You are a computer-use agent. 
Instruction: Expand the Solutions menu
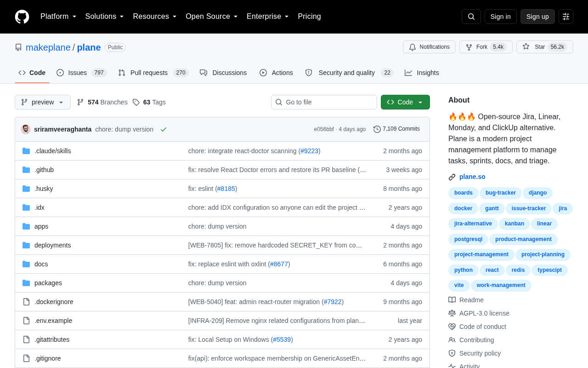tap(105, 17)
